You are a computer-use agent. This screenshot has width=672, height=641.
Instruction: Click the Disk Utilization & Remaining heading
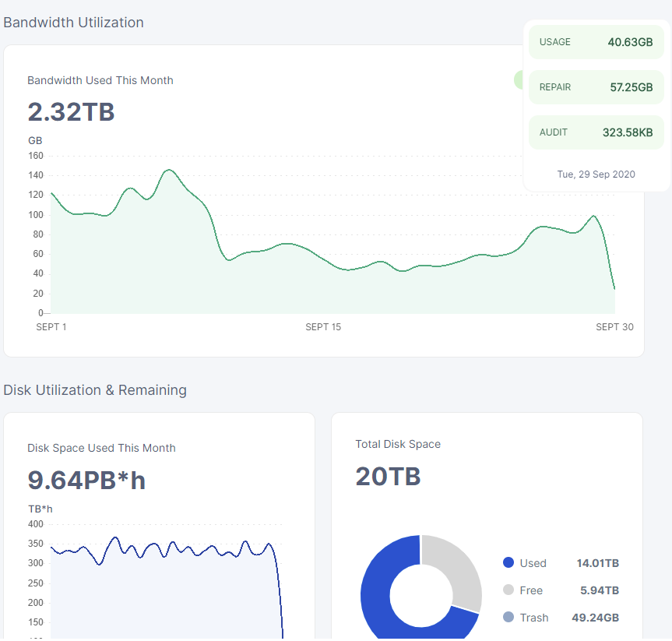point(95,390)
